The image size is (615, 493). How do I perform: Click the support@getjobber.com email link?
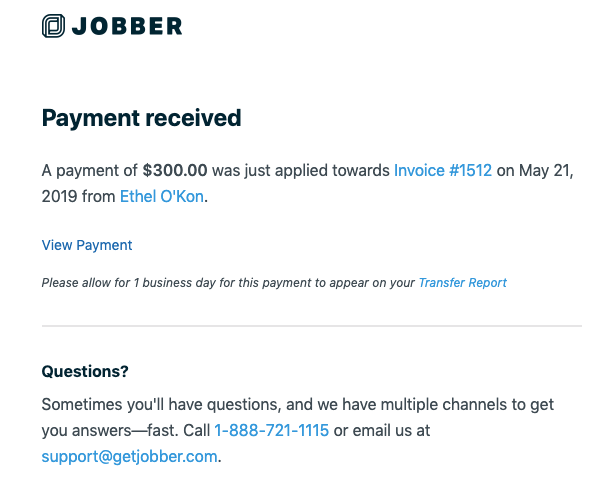tap(129, 457)
